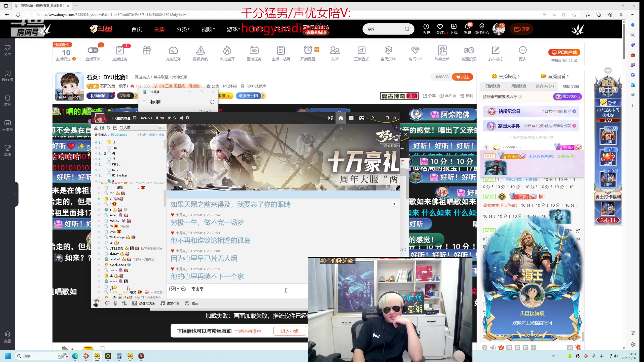
Task: Expand 直播回看 chevron link
Action: pos(555,76)
